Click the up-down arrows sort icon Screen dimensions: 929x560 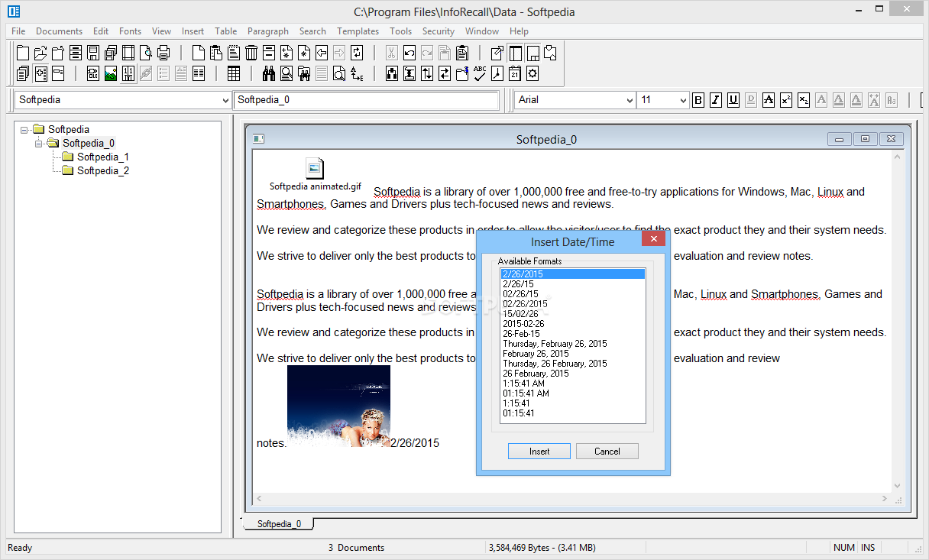(x=427, y=73)
